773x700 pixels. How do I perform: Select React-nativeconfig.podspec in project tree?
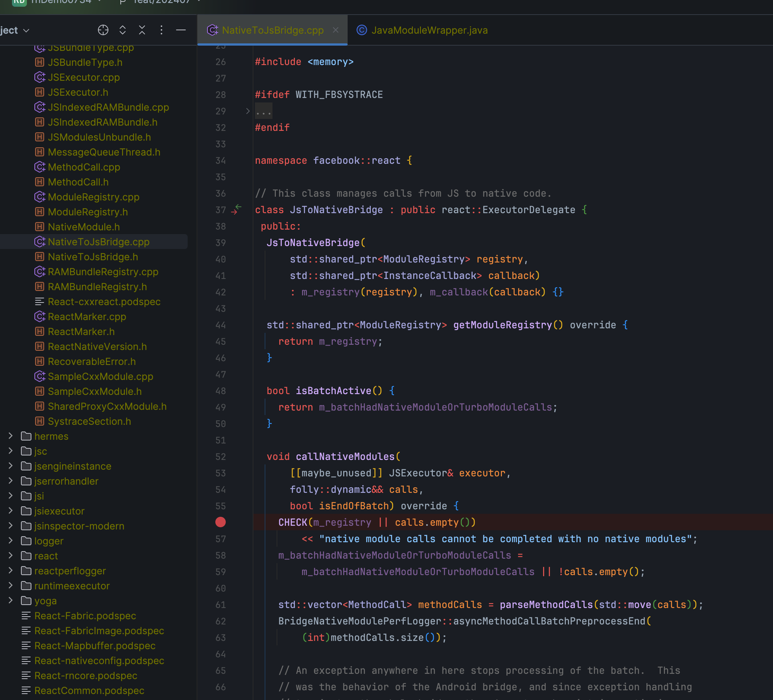pyautogui.click(x=99, y=660)
